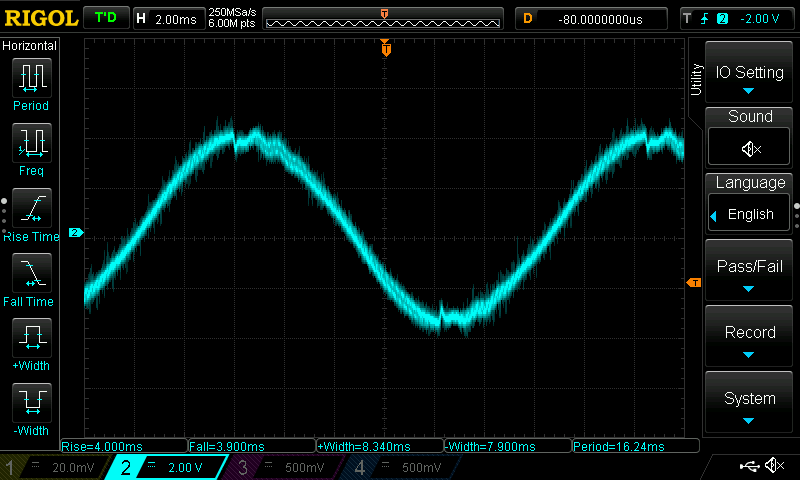Click the orange trigger level marker on right edge
This screenshot has width=800, height=480.
[693, 284]
